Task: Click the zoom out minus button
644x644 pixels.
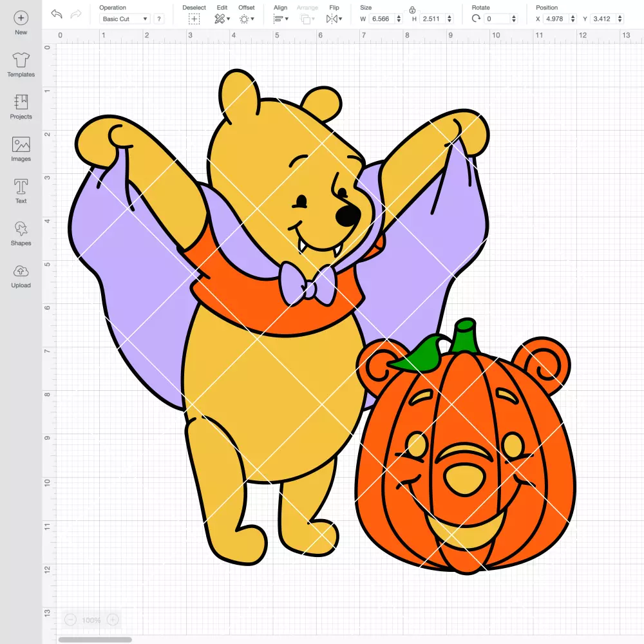Action: coord(71,620)
